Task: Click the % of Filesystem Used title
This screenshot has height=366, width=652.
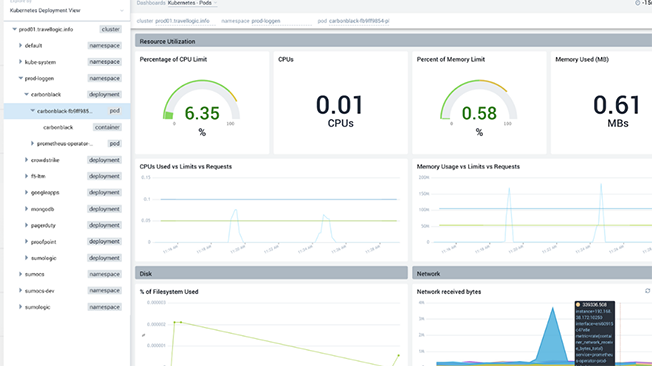Action: [x=169, y=292]
